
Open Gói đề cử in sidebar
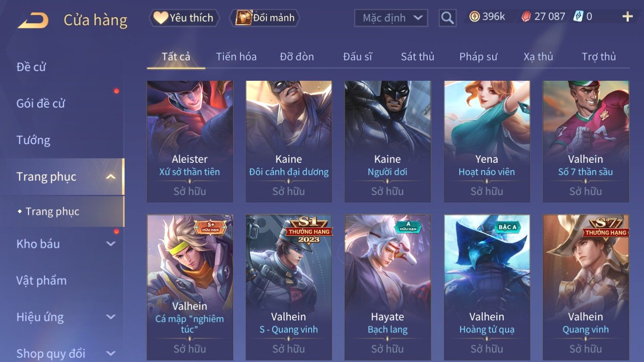pos(41,103)
